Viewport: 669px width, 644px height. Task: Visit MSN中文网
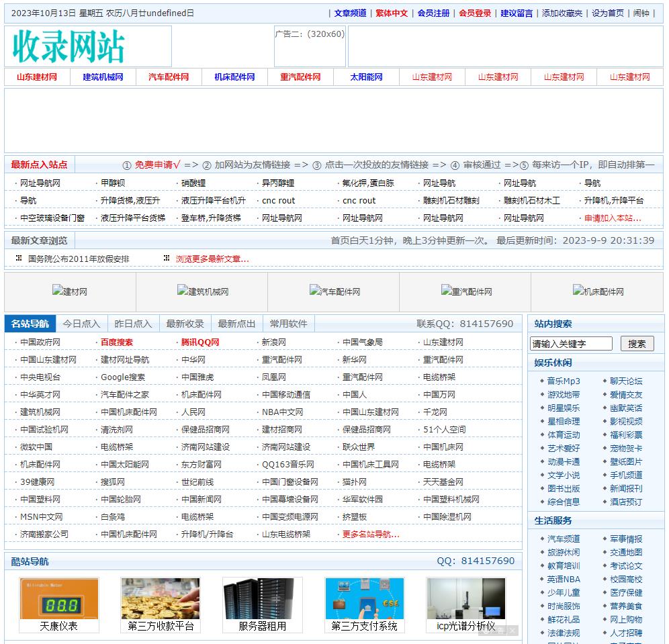[42, 517]
